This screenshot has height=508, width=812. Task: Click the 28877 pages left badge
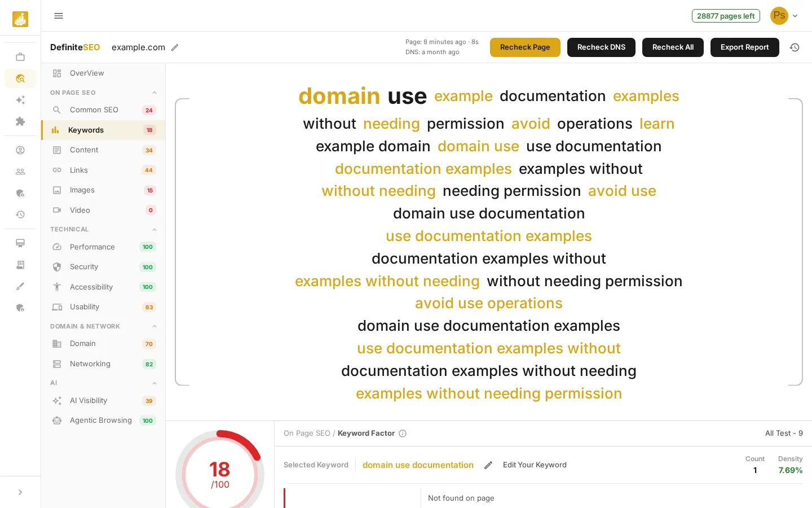[x=726, y=16]
